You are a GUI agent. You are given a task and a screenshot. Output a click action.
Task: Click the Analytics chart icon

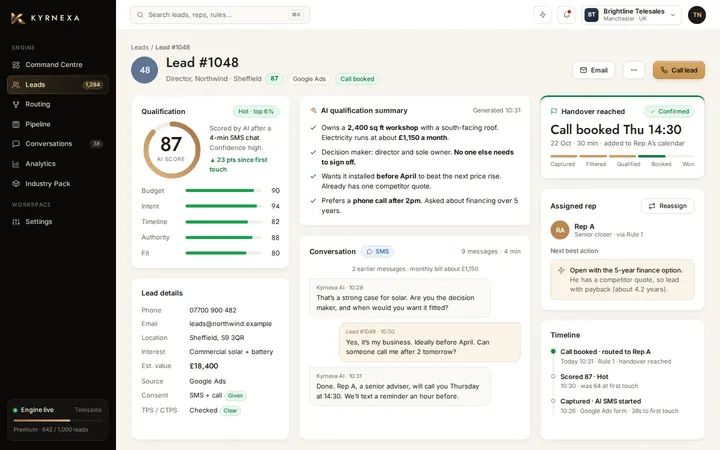click(16, 164)
